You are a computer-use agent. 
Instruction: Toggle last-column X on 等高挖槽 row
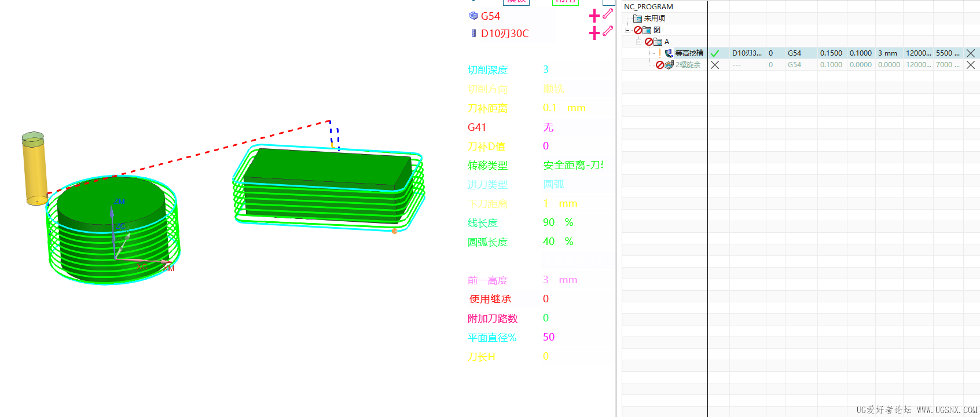(x=971, y=53)
